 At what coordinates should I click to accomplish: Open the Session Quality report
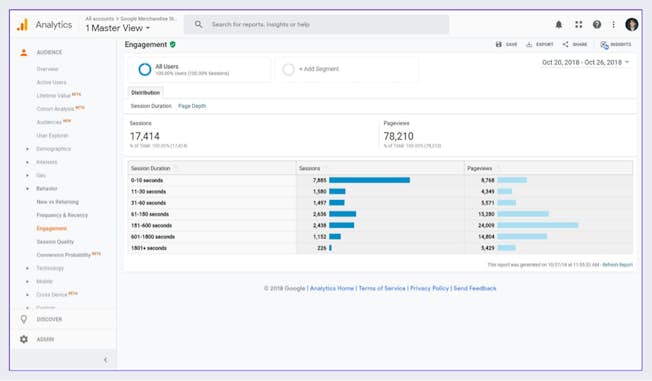tap(55, 242)
